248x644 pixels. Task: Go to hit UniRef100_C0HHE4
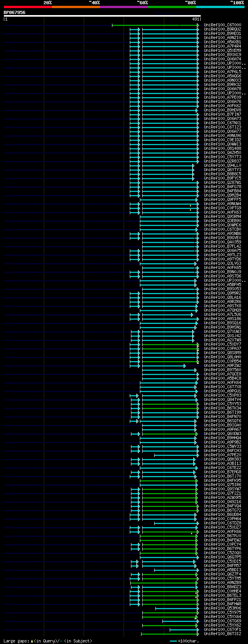(222, 591)
